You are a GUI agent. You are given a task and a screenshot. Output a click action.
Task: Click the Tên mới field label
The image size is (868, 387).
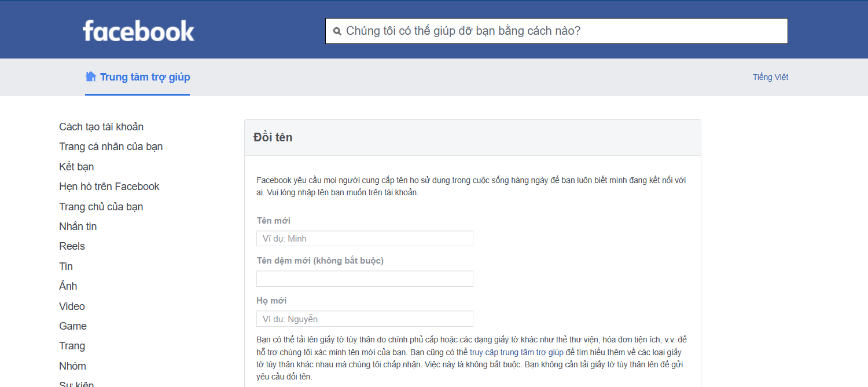point(274,221)
